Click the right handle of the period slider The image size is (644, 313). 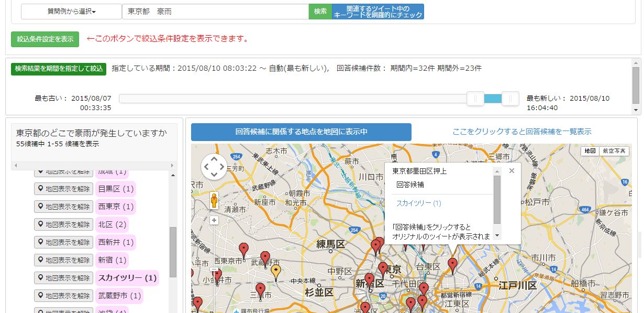(x=510, y=99)
